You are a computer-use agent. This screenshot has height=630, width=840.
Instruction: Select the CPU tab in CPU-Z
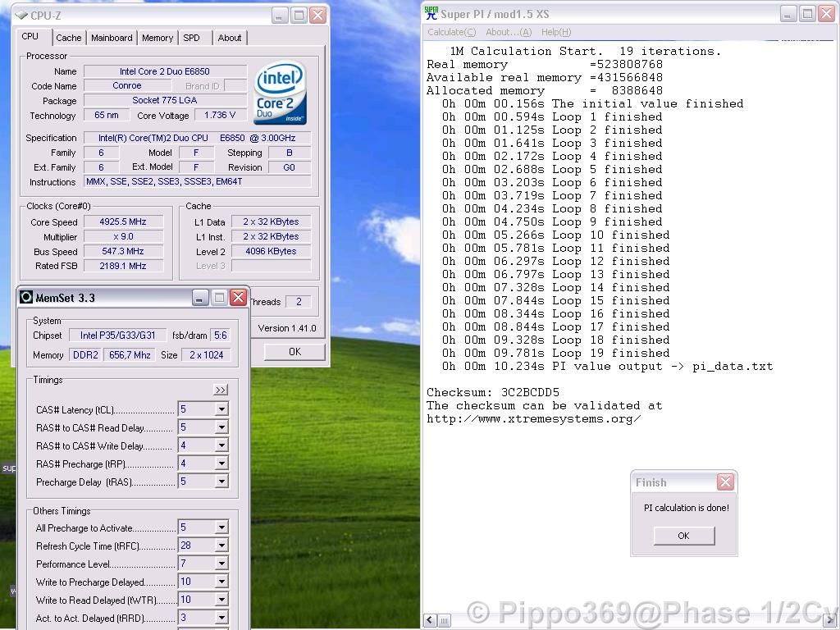point(30,36)
